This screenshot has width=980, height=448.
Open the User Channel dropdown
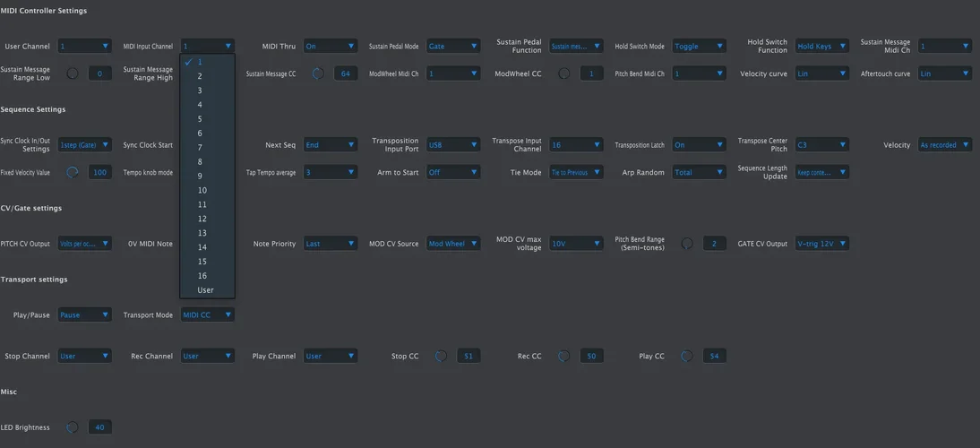[85, 47]
